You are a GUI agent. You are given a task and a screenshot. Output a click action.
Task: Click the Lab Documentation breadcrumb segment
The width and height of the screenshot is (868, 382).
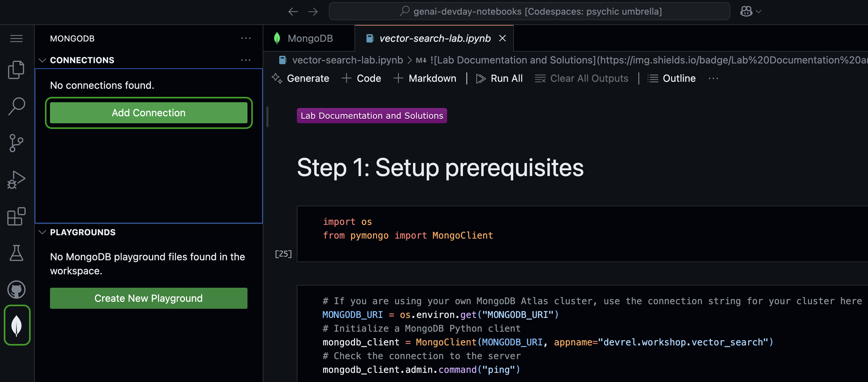(x=642, y=60)
